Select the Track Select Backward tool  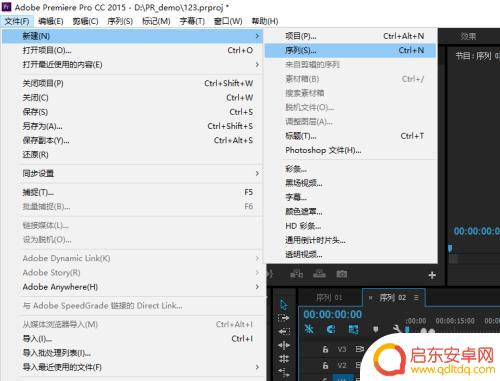[284, 331]
